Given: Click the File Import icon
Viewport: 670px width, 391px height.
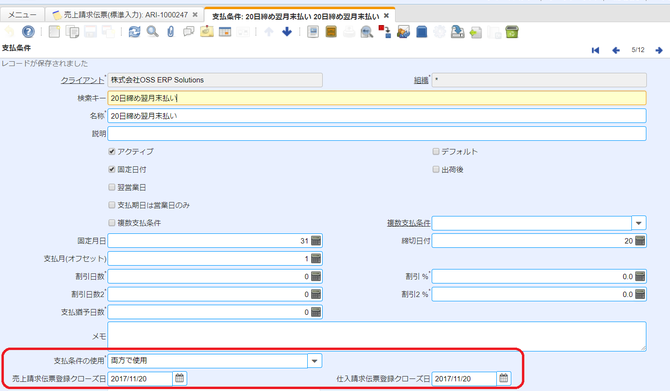Looking at the screenshot, I should (476, 32).
